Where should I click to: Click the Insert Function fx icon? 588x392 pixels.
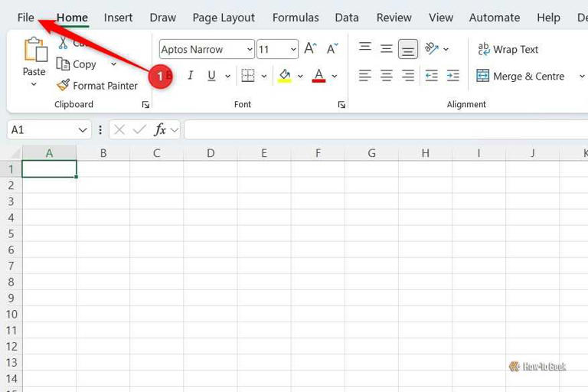coord(160,130)
